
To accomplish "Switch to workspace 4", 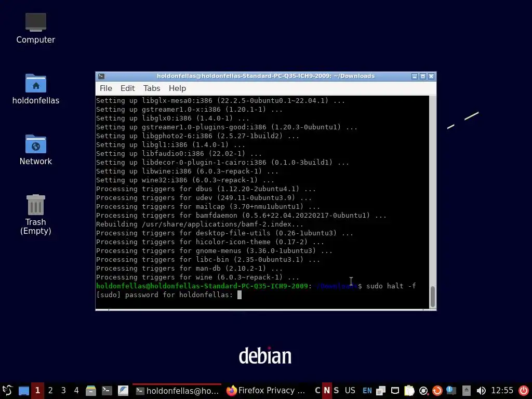I will pos(76,391).
